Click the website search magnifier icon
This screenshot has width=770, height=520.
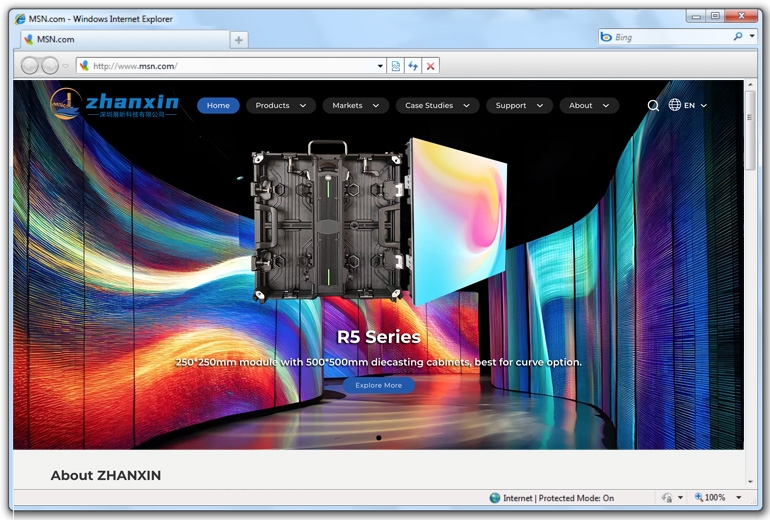(x=653, y=106)
